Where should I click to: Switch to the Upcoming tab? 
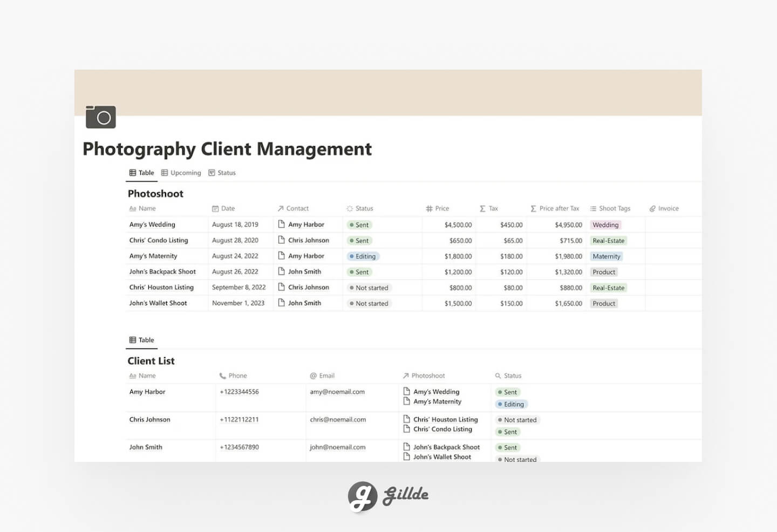coord(181,173)
